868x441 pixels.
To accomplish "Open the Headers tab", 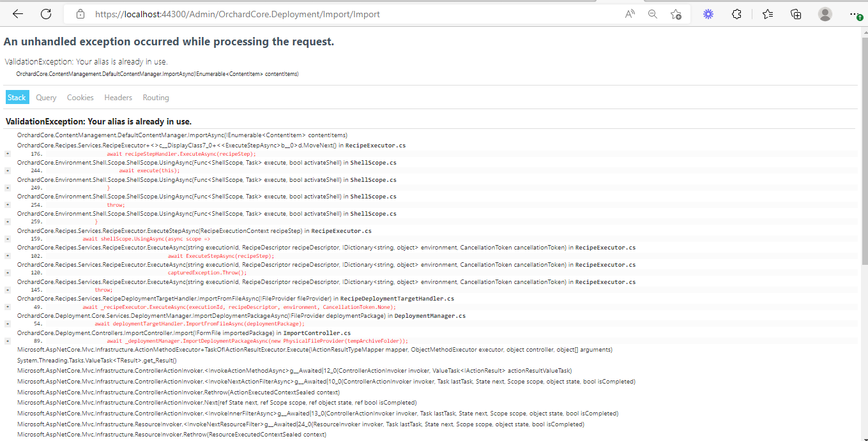I will [x=118, y=97].
